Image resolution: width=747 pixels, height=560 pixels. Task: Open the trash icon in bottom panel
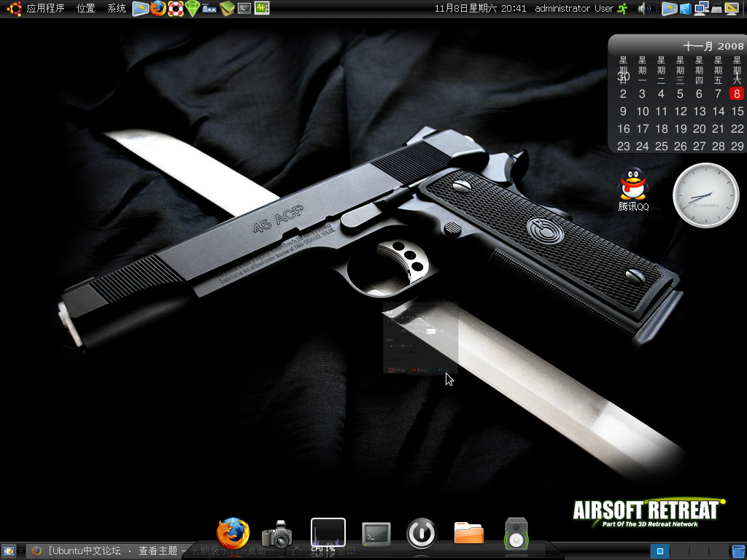pyautogui.click(x=738, y=551)
